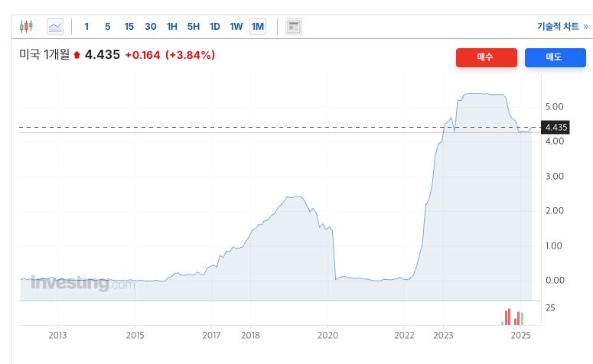This screenshot has height=364, width=593.
Task: Click the 2013 label on time axis
Action: pyautogui.click(x=57, y=335)
